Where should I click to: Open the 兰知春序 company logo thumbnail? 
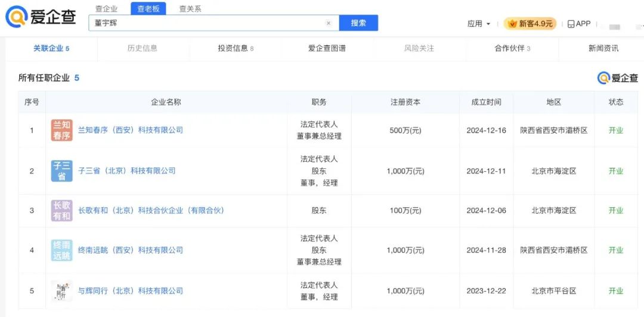pyautogui.click(x=61, y=130)
